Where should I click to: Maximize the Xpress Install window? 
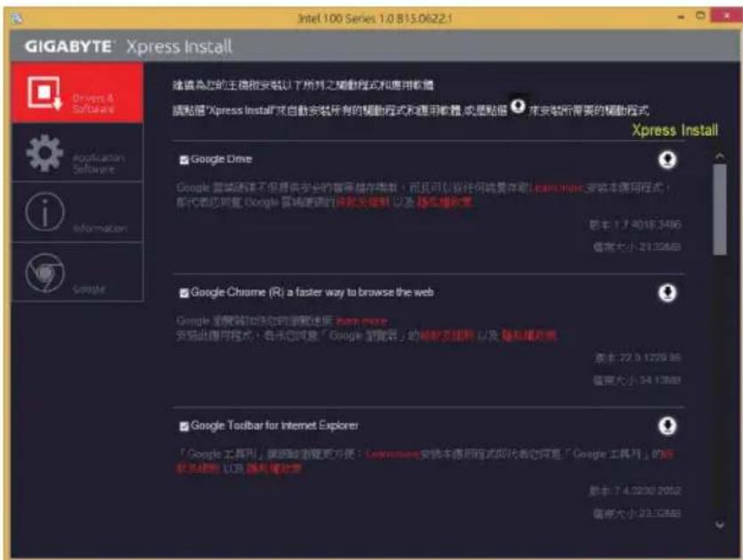(700, 16)
